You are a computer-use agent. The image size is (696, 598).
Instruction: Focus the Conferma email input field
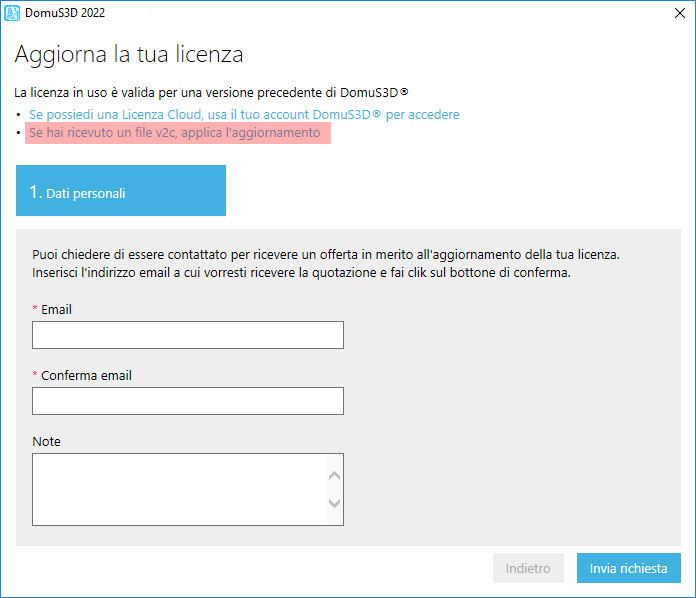click(x=188, y=401)
